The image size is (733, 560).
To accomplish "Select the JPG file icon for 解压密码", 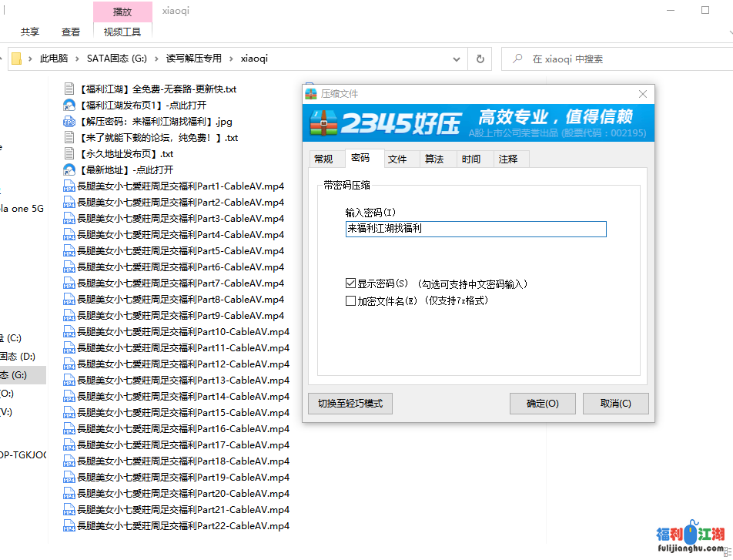I will 69,122.
